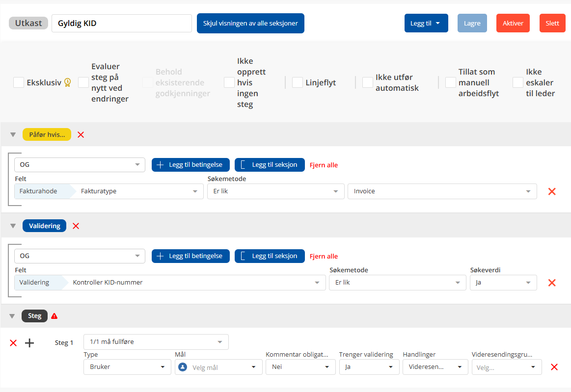Open the Invoice value dropdown
The width and height of the screenshot is (571, 392).
pyautogui.click(x=442, y=191)
